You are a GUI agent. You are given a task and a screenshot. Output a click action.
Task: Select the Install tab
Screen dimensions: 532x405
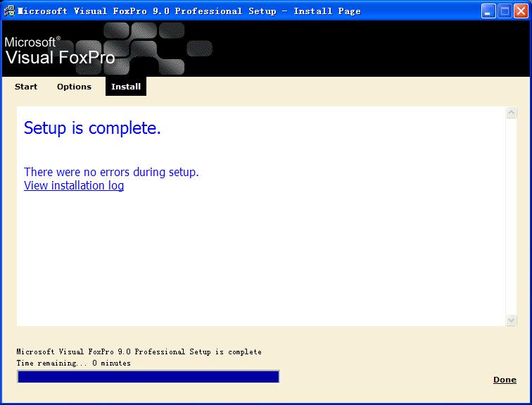coord(126,87)
